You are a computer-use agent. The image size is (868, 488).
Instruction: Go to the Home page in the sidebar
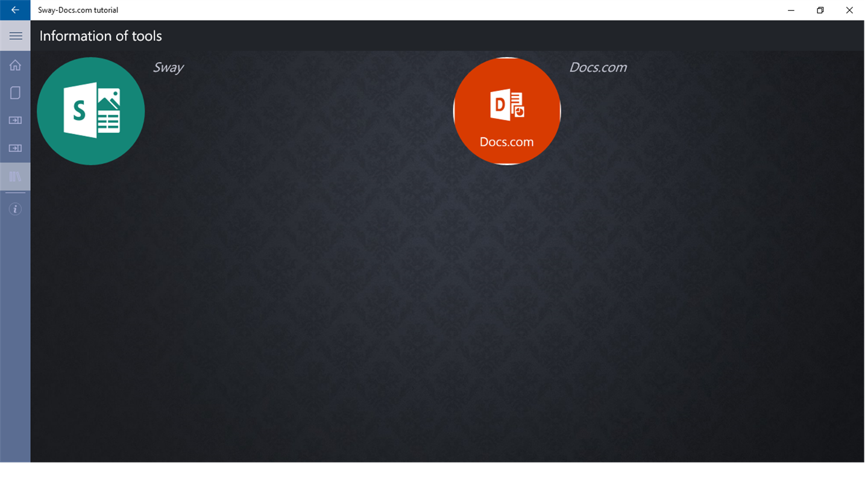(x=15, y=65)
